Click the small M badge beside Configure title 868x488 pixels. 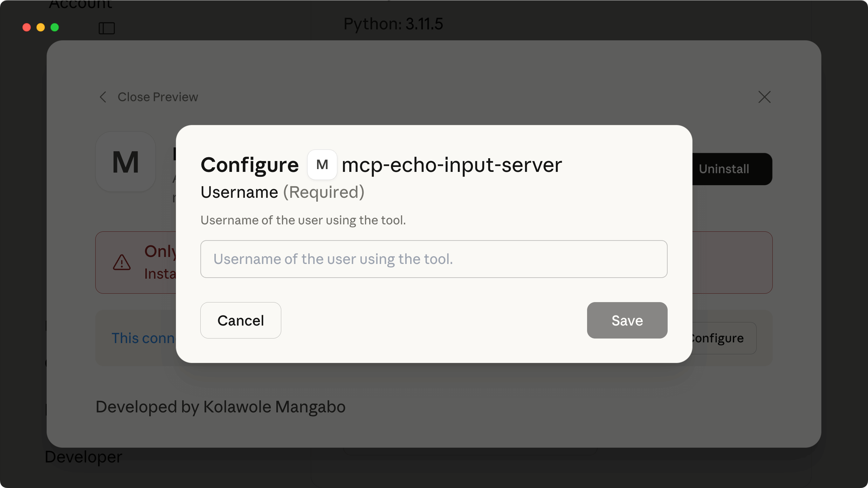tap(322, 165)
